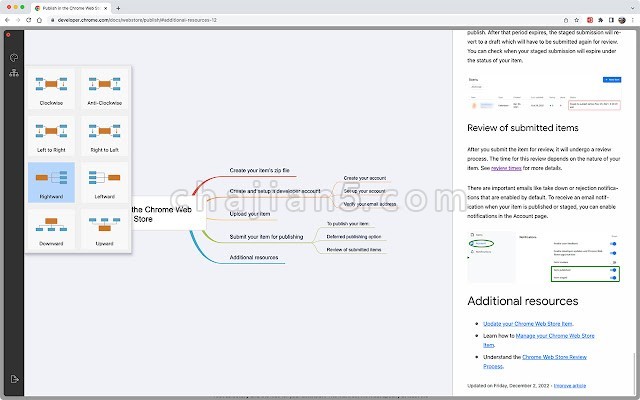This screenshot has width=640, height=400.
Task: Toggle the browser side panel icon
Action: 611,20
